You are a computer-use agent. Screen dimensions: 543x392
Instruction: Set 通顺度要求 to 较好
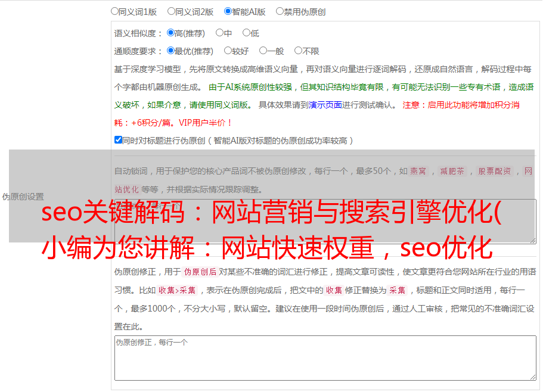228,51
